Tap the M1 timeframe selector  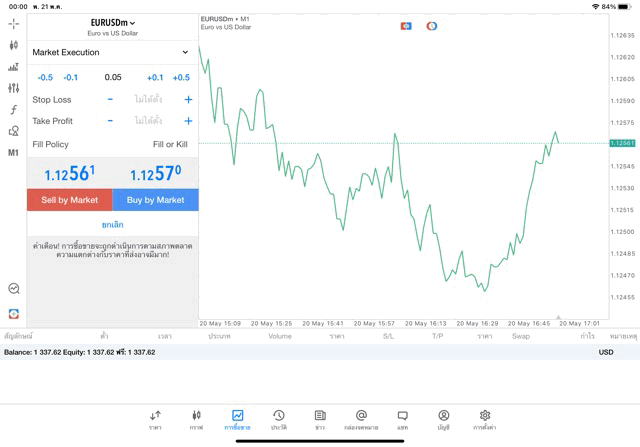click(14, 153)
